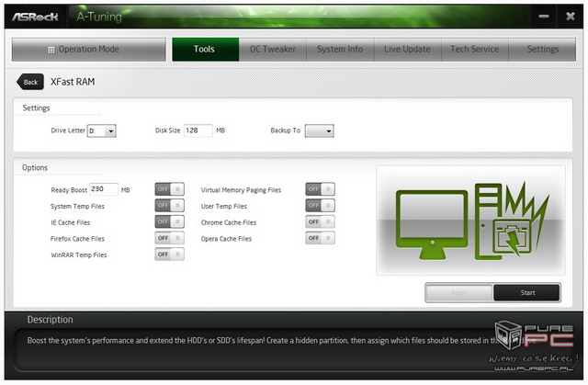Click the Ready Boost size field
The height and width of the screenshot is (385, 588).
point(104,189)
